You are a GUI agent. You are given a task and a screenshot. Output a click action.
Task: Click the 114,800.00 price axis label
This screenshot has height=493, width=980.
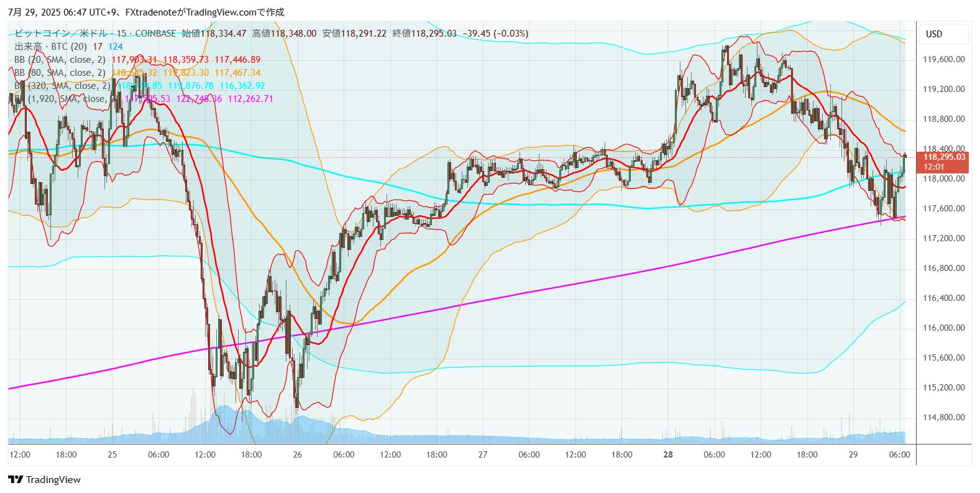click(x=944, y=418)
